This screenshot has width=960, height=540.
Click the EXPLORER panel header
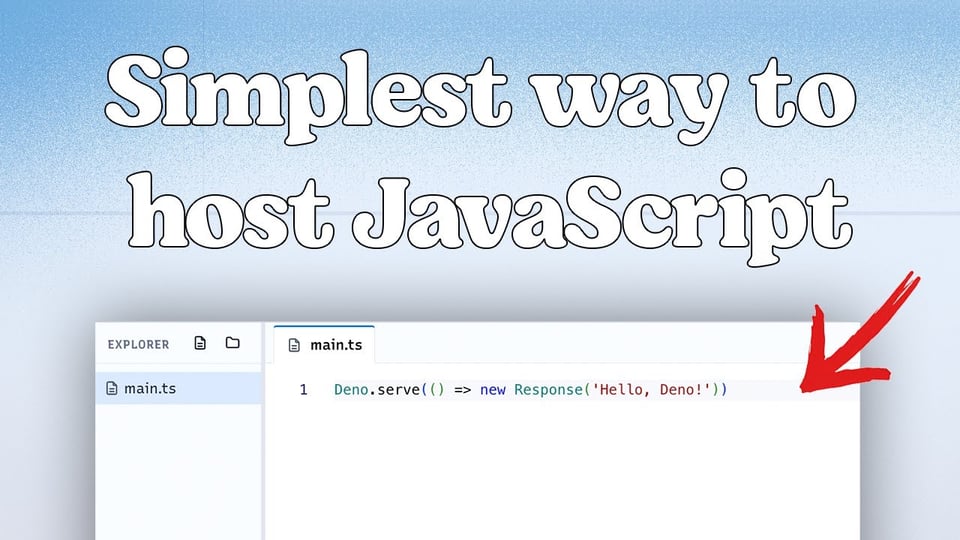point(138,344)
